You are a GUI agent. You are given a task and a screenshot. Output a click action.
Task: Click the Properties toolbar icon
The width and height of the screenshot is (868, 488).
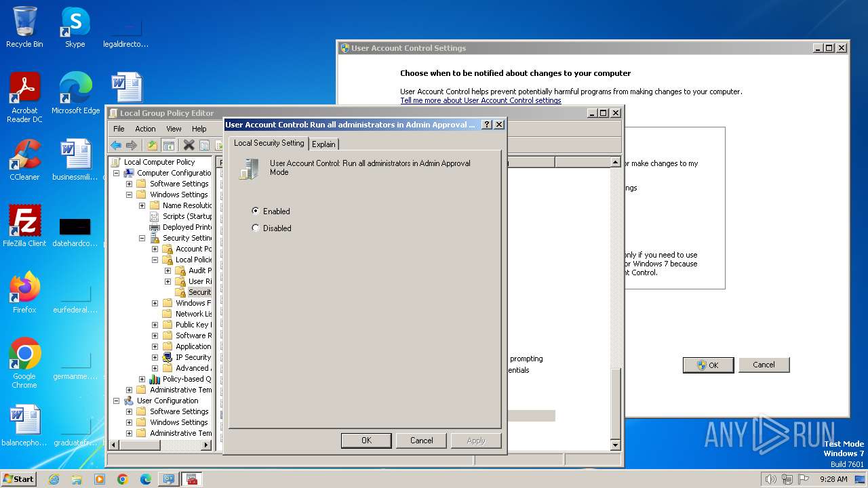click(204, 145)
